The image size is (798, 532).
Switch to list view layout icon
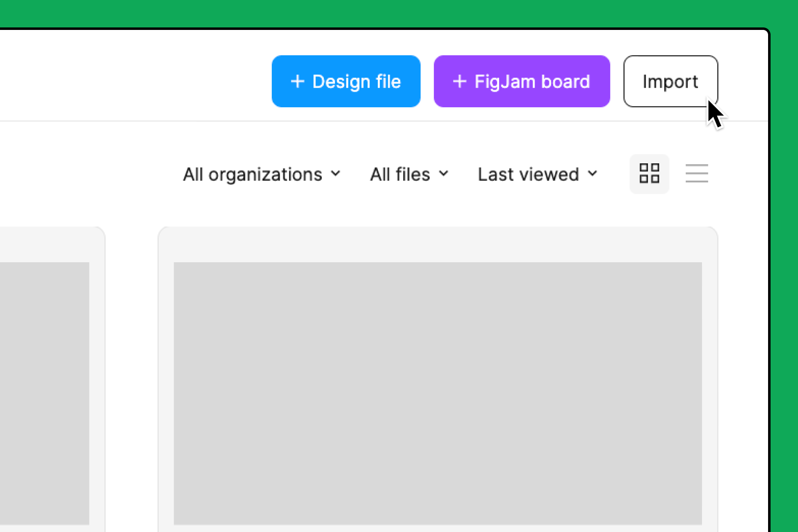click(697, 173)
